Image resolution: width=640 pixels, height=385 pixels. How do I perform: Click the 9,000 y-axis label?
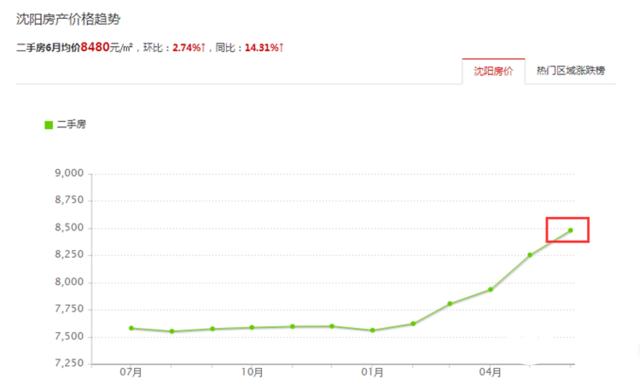pyautogui.click(x=69, y=173)
